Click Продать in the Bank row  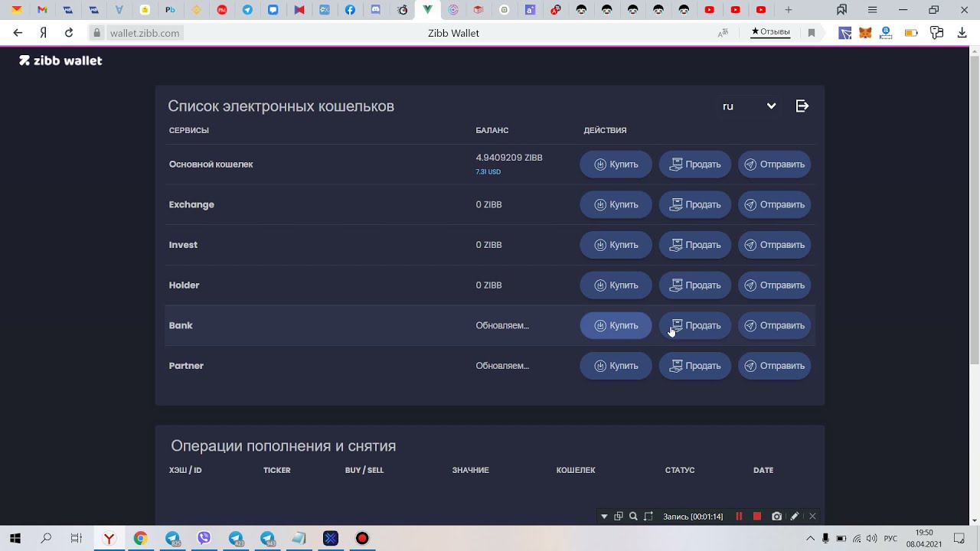[695, 325]
